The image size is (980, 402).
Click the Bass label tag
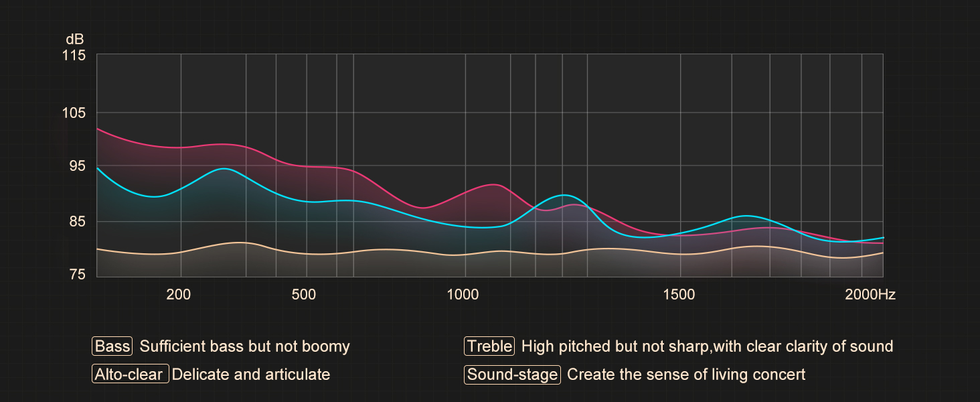point(112,346)
